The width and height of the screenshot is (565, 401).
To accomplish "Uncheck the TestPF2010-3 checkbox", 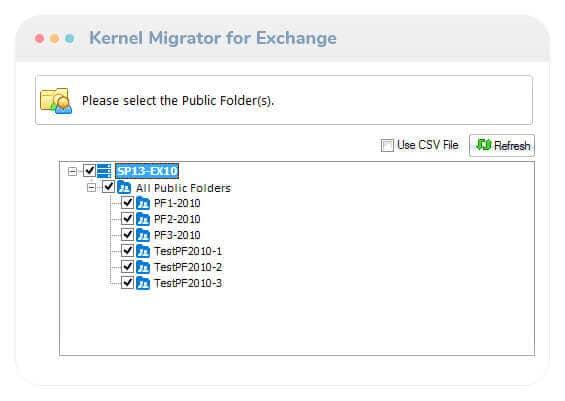I will click(x=128, y=283).
